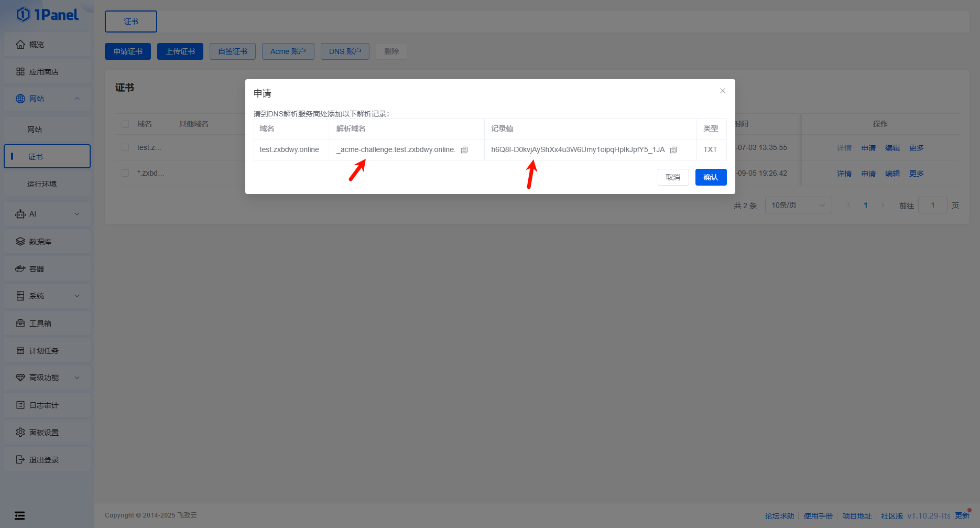Toggle the select-all checkbox in table header

[x=125, y=124]
